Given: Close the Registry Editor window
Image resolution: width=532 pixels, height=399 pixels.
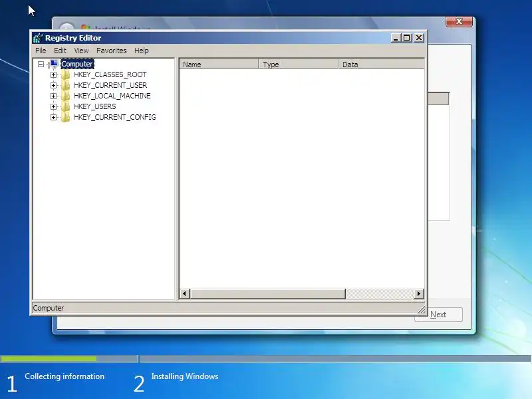Looking at the screenshot, I should pos(419,38).
